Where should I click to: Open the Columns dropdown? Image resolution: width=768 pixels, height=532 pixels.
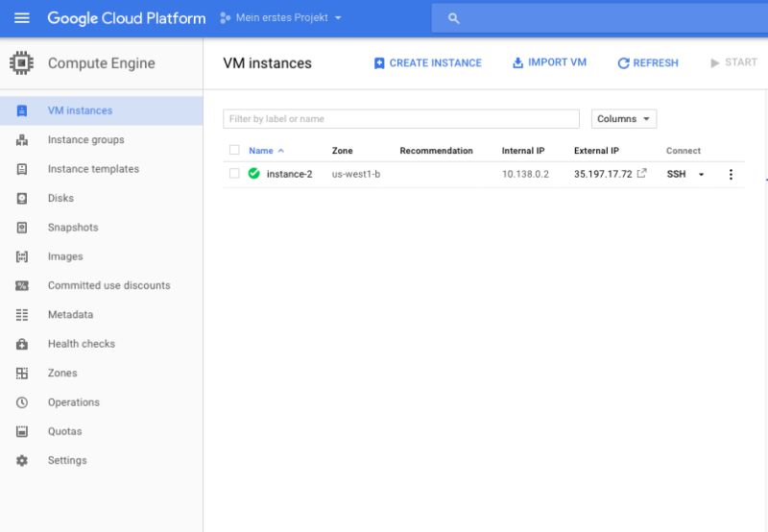(623, 119)
